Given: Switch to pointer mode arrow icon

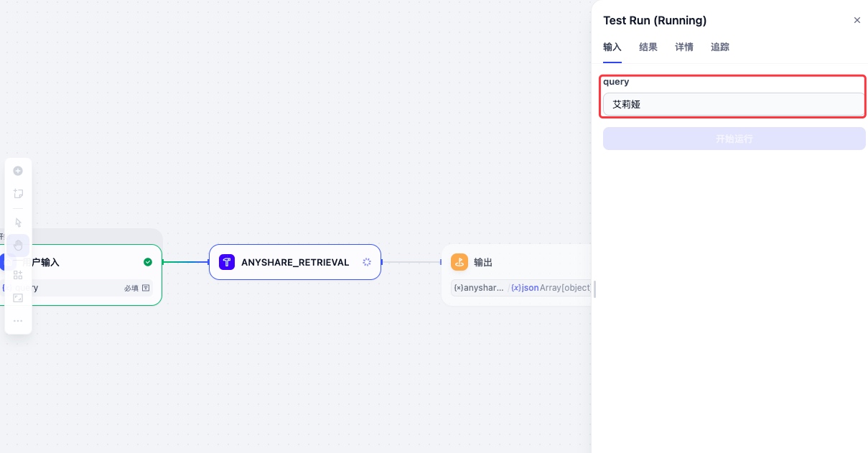Looking at the screenshot, I should click(19, 223).
